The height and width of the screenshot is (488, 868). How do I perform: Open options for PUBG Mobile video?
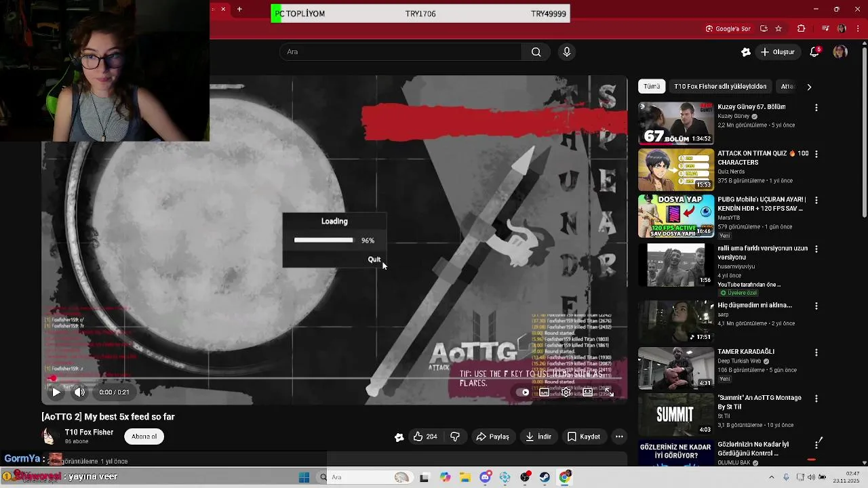pos(816,201)
